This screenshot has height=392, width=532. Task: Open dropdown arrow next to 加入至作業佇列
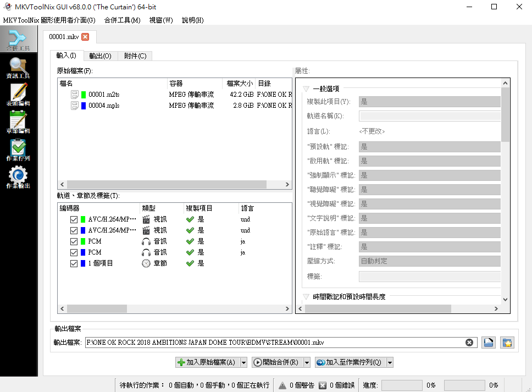coord(390,362)
